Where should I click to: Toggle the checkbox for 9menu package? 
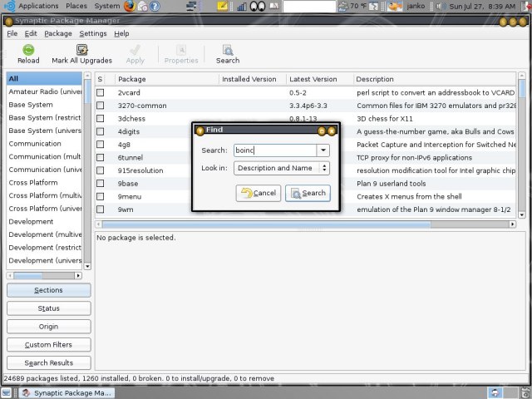click(x=100, y=196)
